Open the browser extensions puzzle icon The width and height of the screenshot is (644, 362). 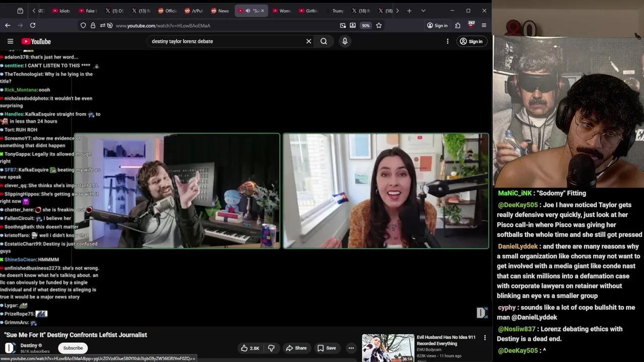[458, 26]
